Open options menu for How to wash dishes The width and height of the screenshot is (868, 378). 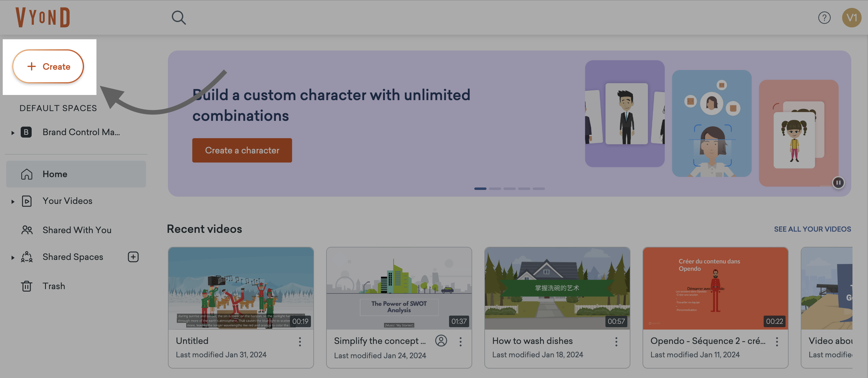(x=616, y=341)
